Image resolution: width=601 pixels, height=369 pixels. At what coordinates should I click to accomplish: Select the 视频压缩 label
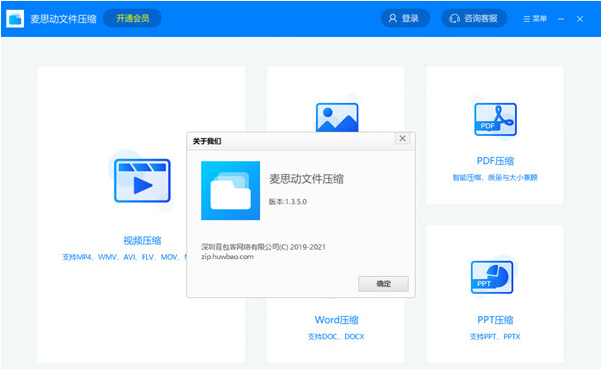[142, 241]
